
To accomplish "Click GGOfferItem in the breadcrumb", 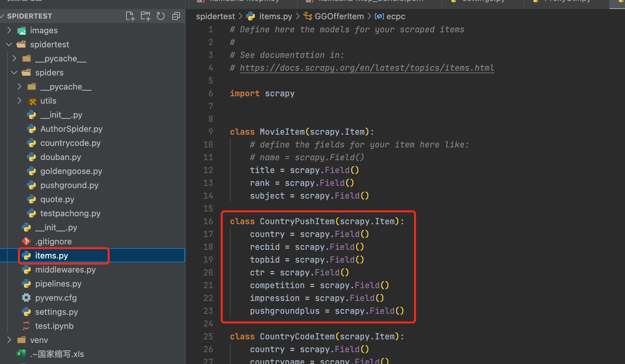I will [x=339, y=16].
